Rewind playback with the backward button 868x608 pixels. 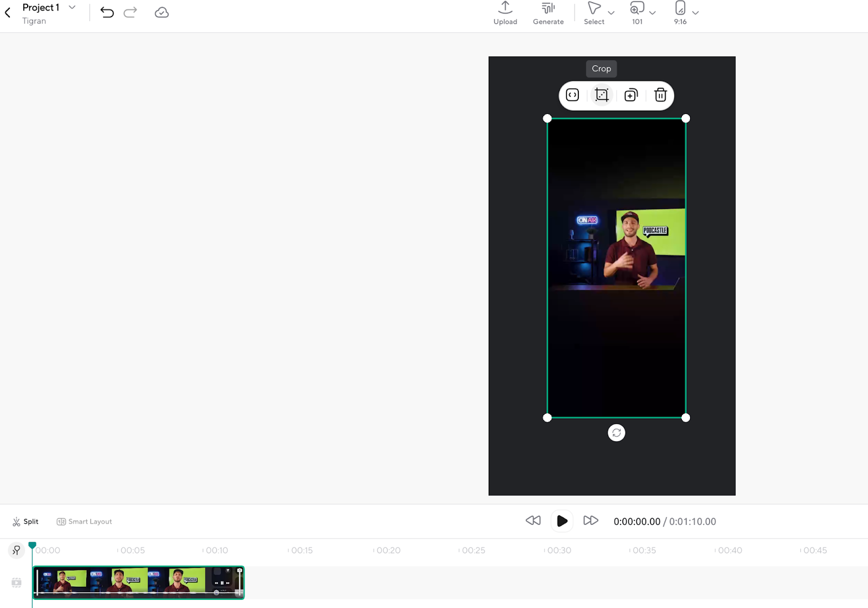click(x=533, y=521)
